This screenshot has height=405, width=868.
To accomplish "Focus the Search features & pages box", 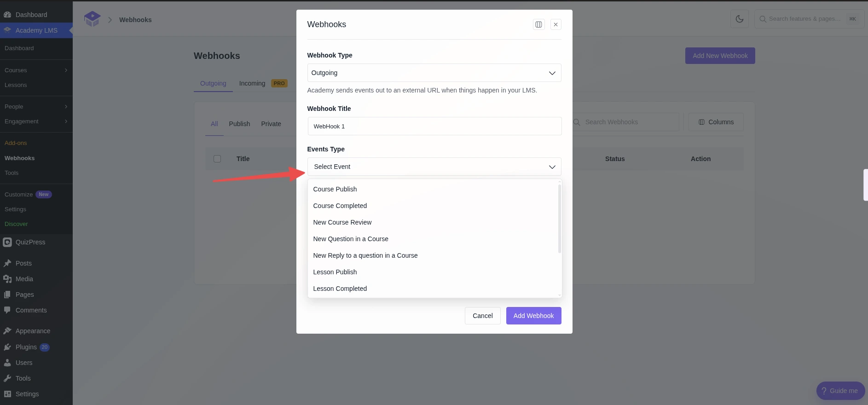I will (809, 19).
